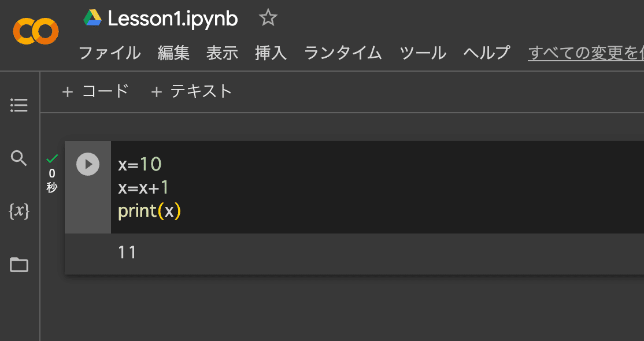Viewport: 644px width, 341px height.
Task: Run the code cell with the play button
Action: [x=87, y=164]
